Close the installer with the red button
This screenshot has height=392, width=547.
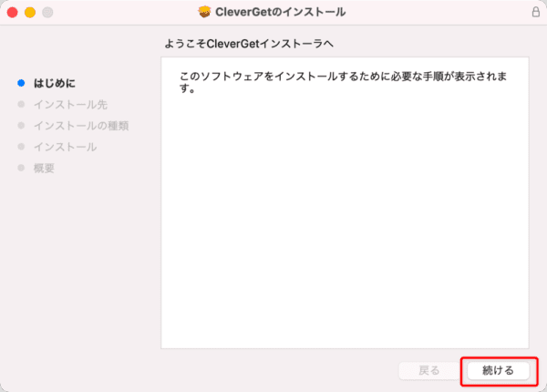click(13, 13)
